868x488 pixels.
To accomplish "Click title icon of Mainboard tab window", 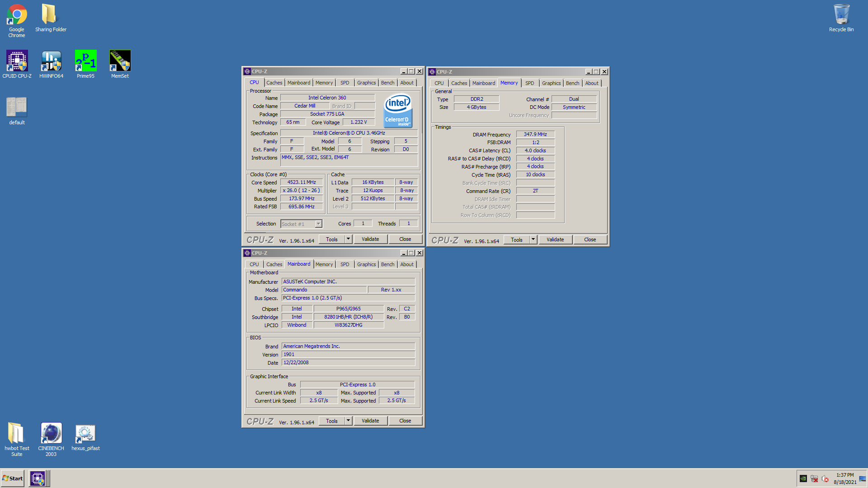I will click(x=247, y=253).
